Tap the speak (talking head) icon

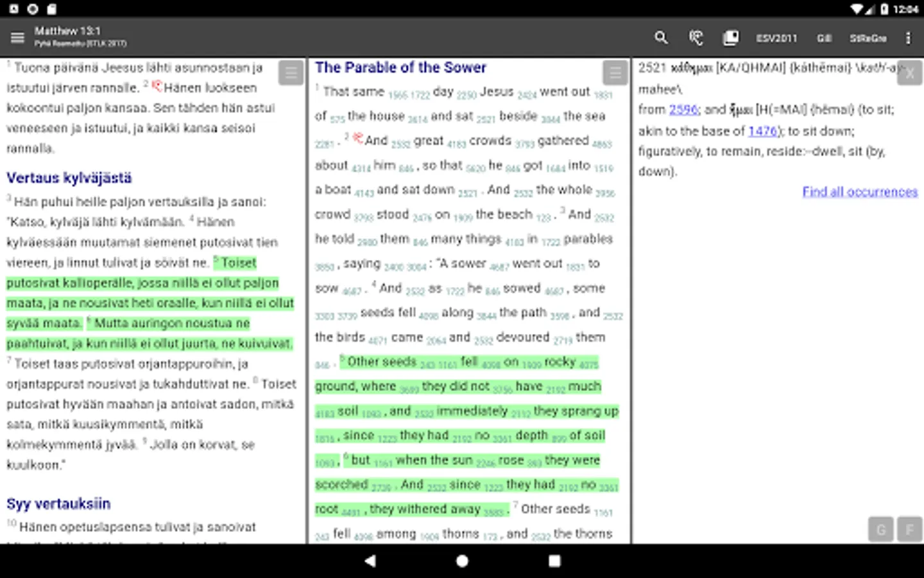(x=696, y=38)
